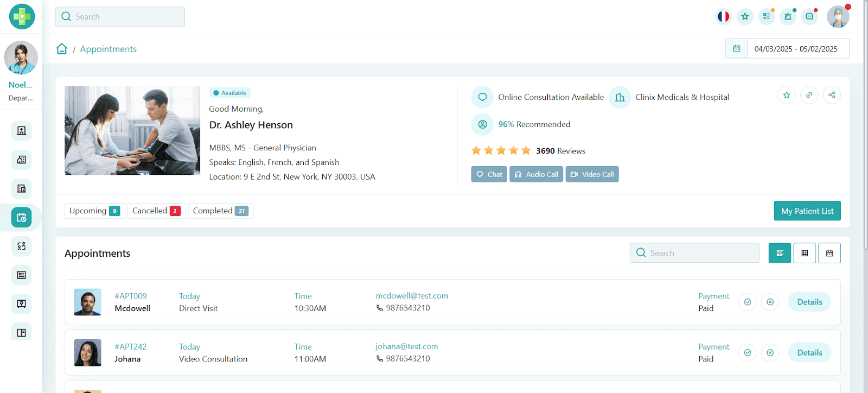This screenshot has height=393, width=868.
Task: Open the task checklist icon in header
Action: pyautogui.click(x=767, y=17)
